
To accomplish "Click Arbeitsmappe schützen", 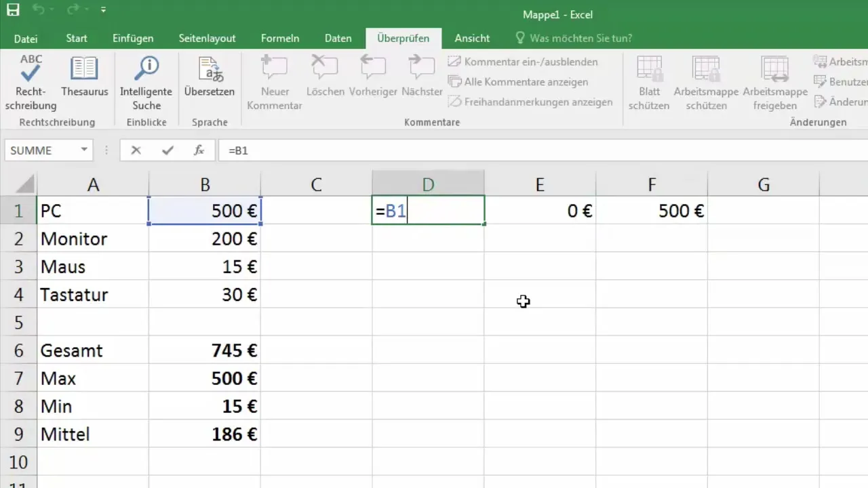I will click(706, 84).
